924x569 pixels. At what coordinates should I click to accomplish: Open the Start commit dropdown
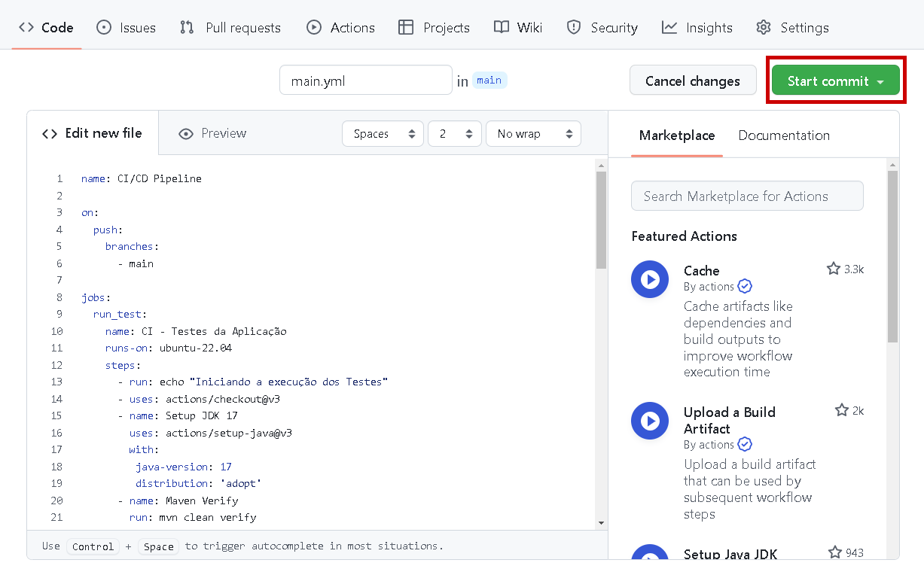[835, 81]
